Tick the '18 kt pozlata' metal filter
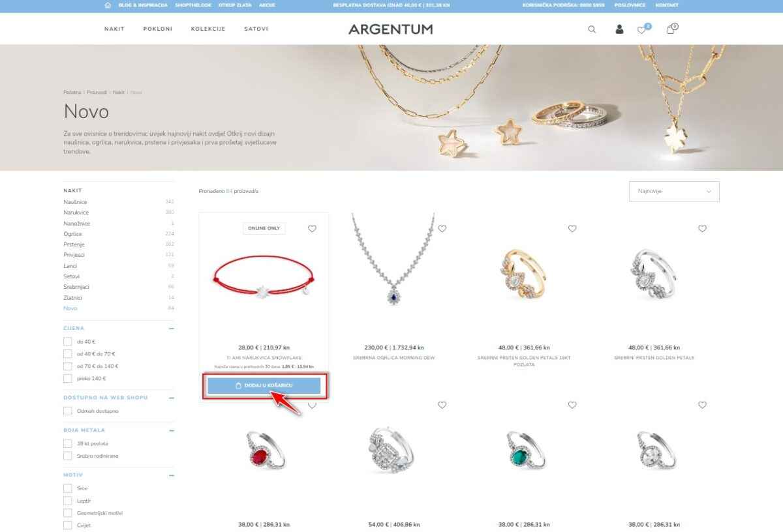The image size is (783, 532). coord(67,443)
